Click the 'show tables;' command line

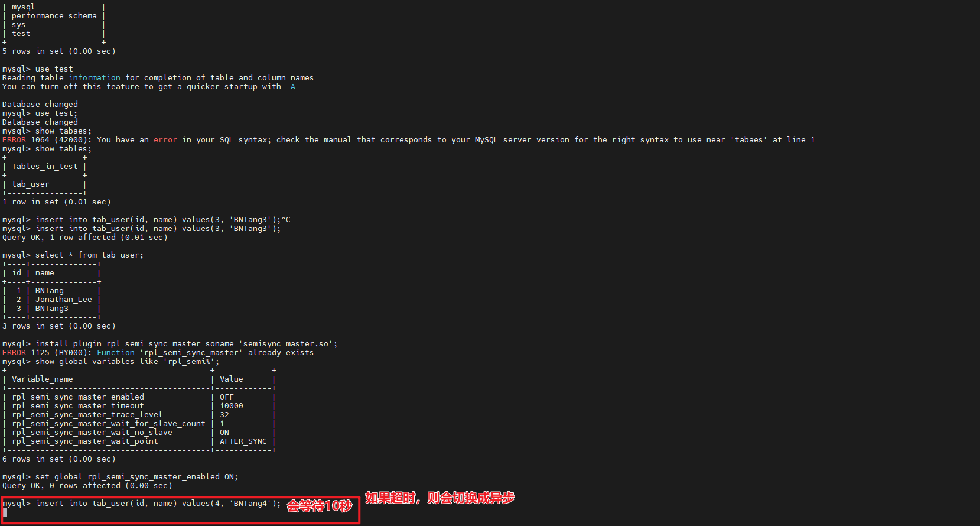pyautogui.click(x=47, y=149)
